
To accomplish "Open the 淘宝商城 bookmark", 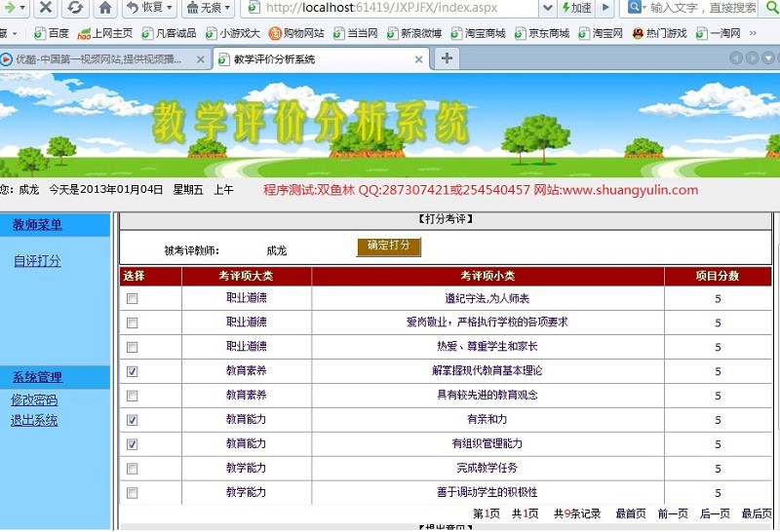I will point(478,33).
